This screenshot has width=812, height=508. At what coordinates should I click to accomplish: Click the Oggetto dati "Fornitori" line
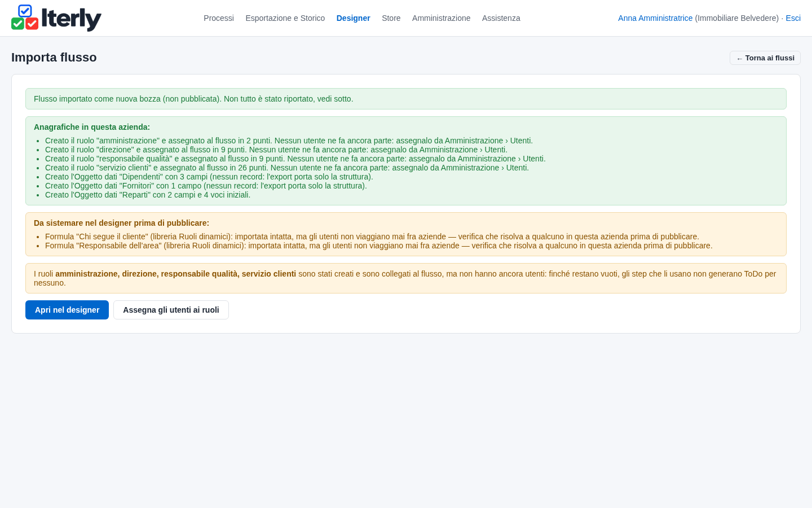pos(206,186)
